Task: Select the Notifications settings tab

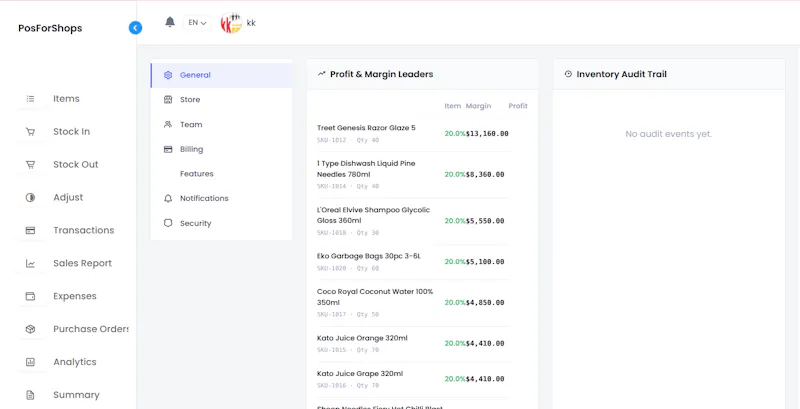Action: pos(221,198)
